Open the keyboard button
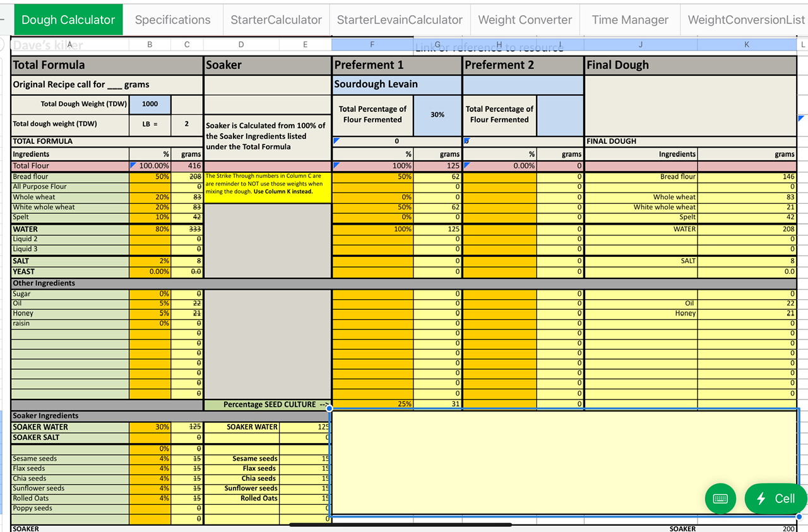The image size is (808, 532). click(720, 499)
